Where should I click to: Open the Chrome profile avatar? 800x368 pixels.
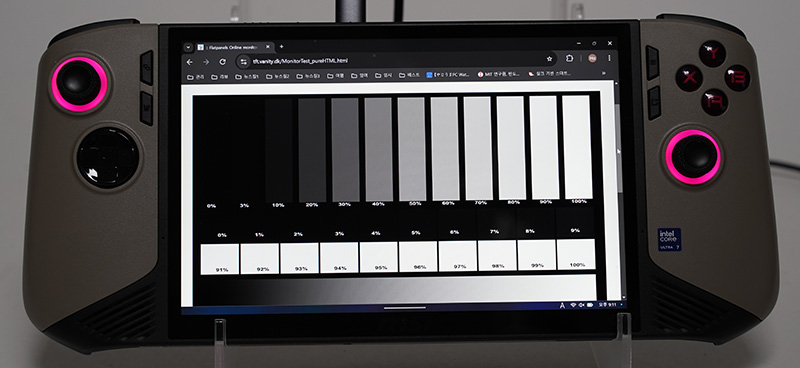pyautogui.click(x=592, y=58)
